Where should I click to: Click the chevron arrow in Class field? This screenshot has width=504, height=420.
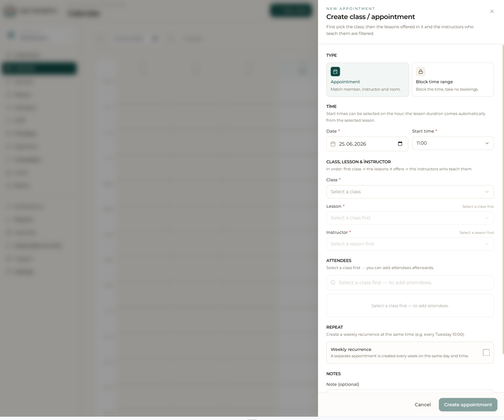point(487,192)
